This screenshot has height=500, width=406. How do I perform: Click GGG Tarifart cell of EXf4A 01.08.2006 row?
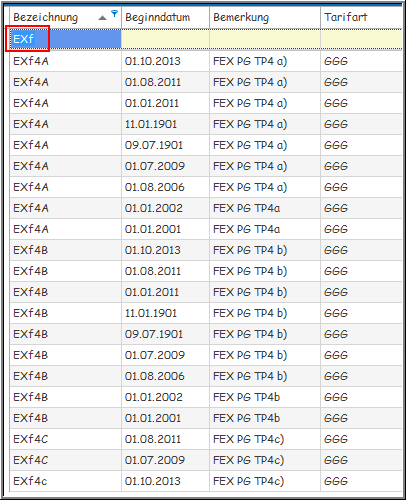coord(336,187)
